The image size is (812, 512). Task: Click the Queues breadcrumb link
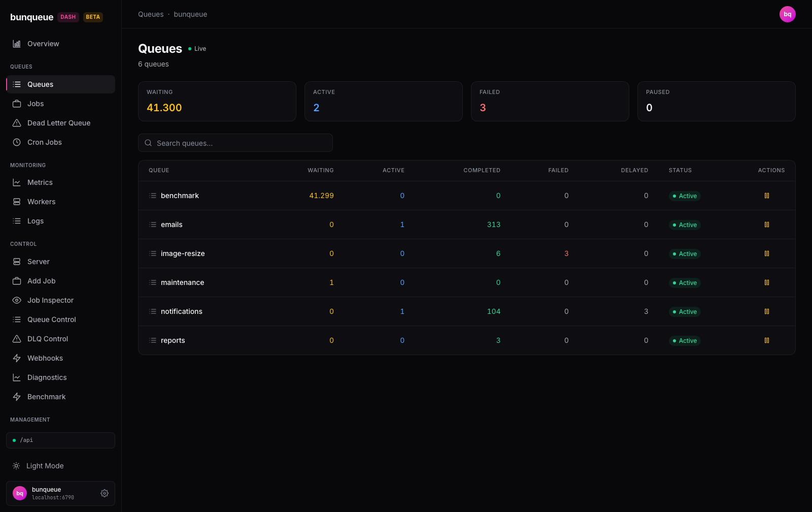tap(151, 14)
